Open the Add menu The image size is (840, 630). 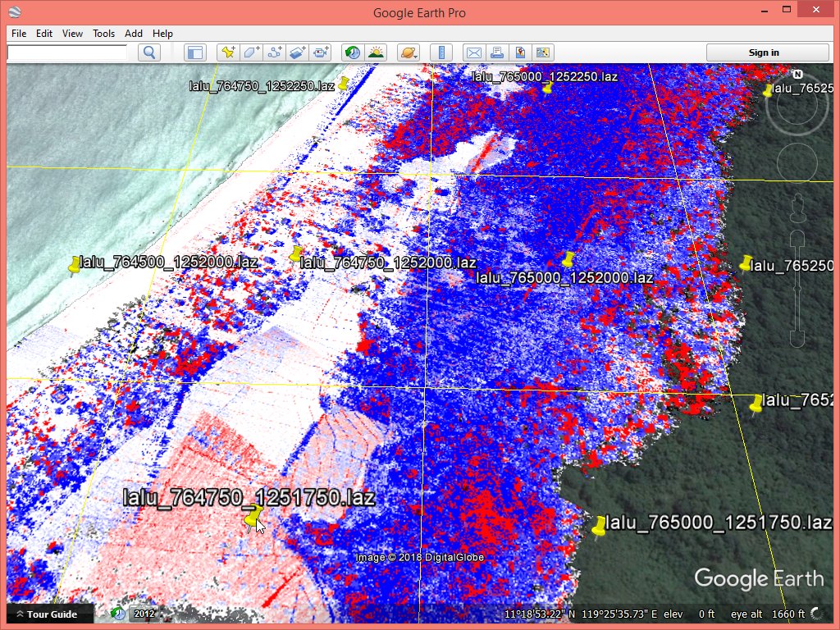(x=134, y=34)
